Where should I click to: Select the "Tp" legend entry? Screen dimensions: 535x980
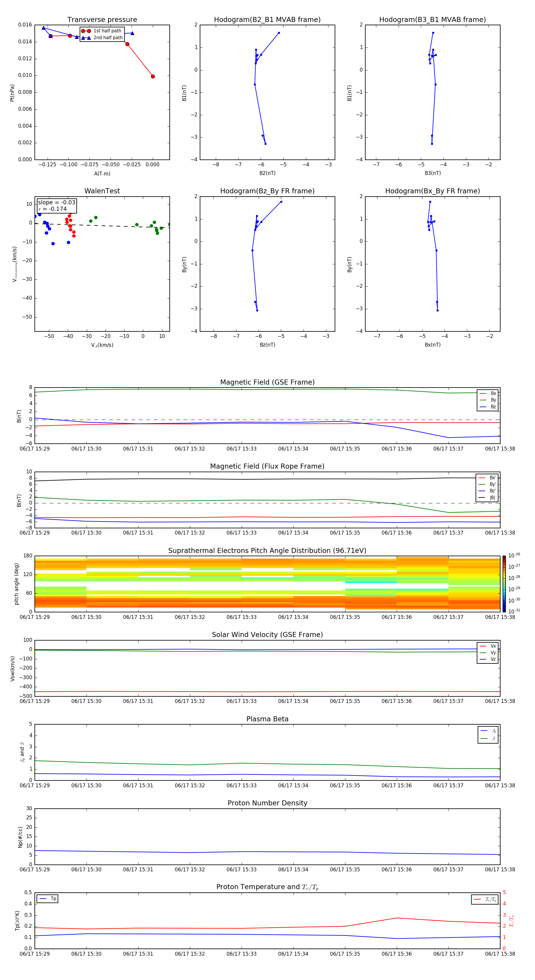click(x=48, y=899)
